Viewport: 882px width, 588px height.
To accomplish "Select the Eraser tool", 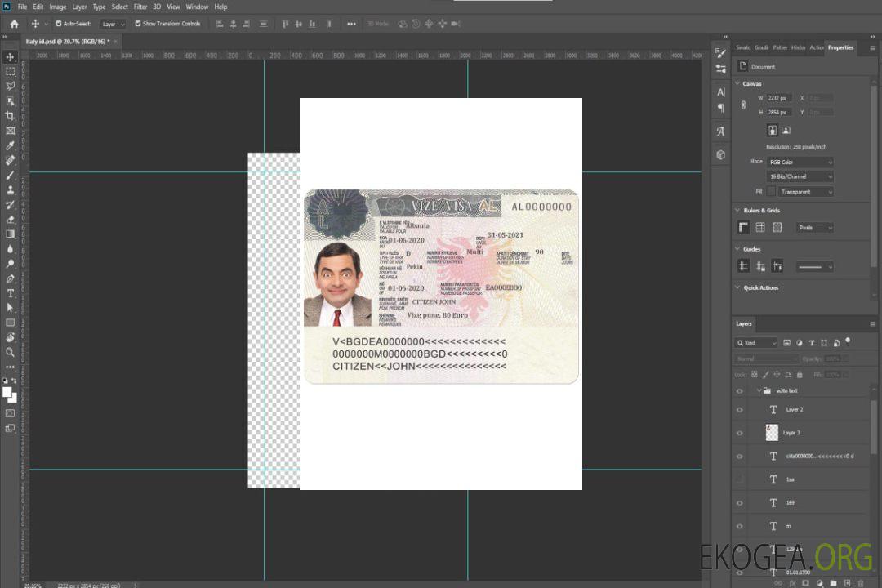I will point(10,220).
